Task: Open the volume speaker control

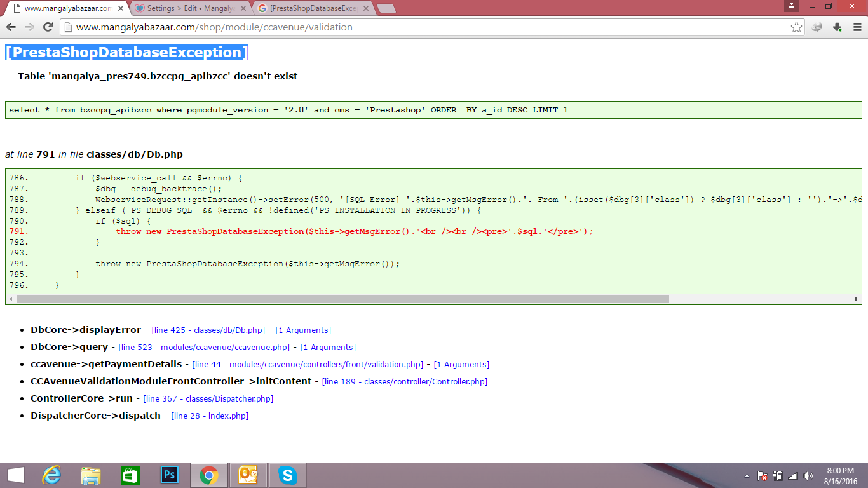Action: click(808, 476)
